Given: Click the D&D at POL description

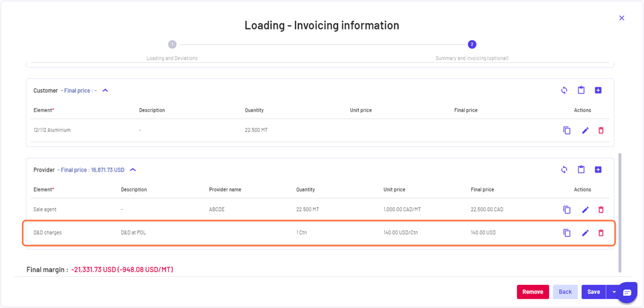Looking at the screenshot, I should pyautogui.click(x=133, y=233).
